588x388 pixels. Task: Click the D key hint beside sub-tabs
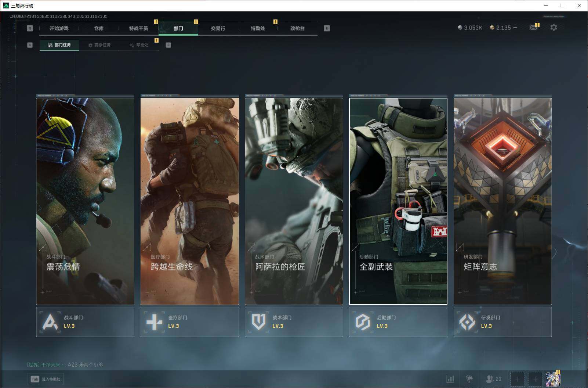[168, 45]
